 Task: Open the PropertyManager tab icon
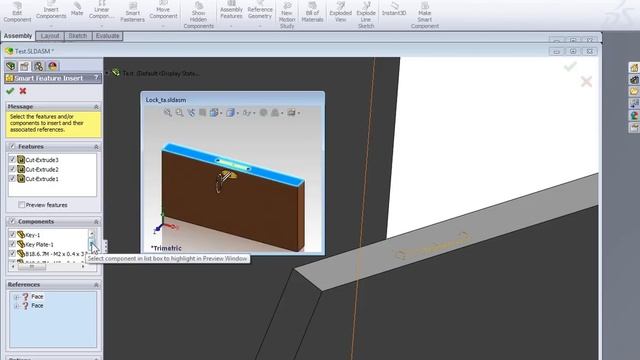pyautogui.click(x=24, y=66)
